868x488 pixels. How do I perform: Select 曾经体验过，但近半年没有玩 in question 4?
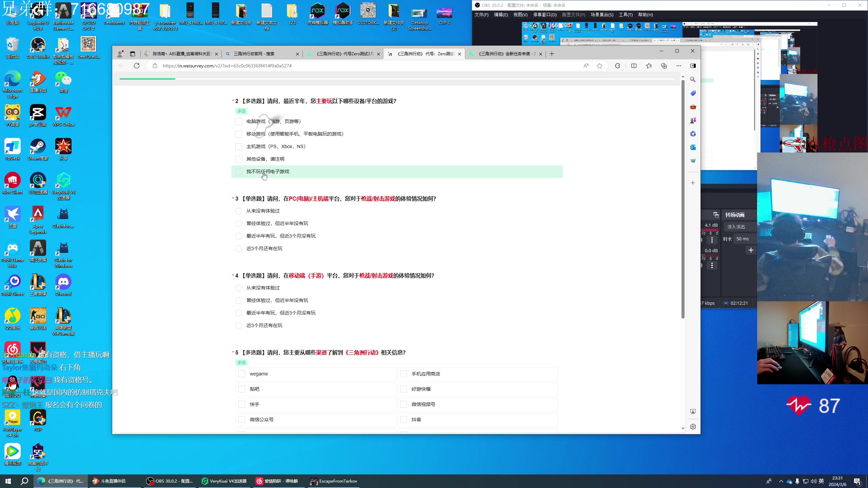(x=239, y=301)
